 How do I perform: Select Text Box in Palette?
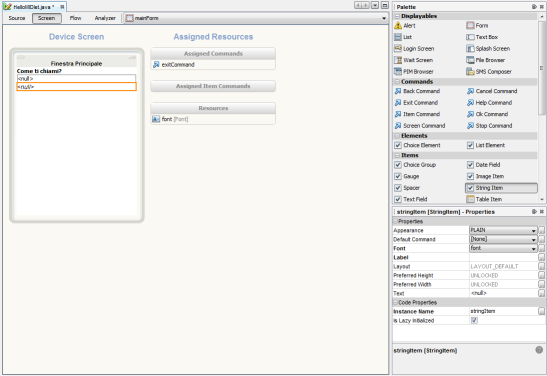tap(482, 37)
